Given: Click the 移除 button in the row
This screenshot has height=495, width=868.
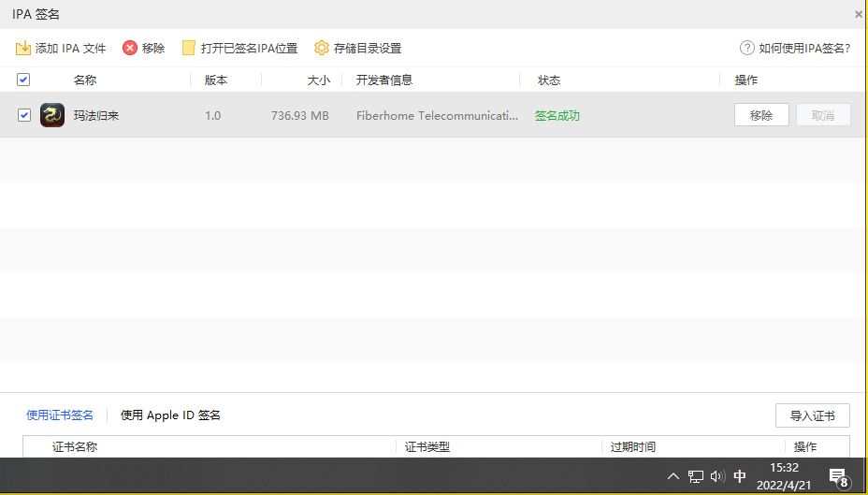Looking at the screenshot, I should pyautogui.click(x=761, y=115).
